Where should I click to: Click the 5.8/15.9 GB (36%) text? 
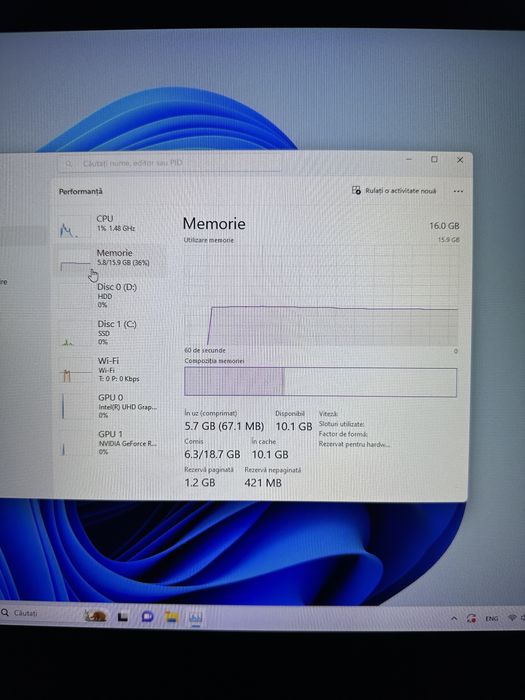pos(123,263)
